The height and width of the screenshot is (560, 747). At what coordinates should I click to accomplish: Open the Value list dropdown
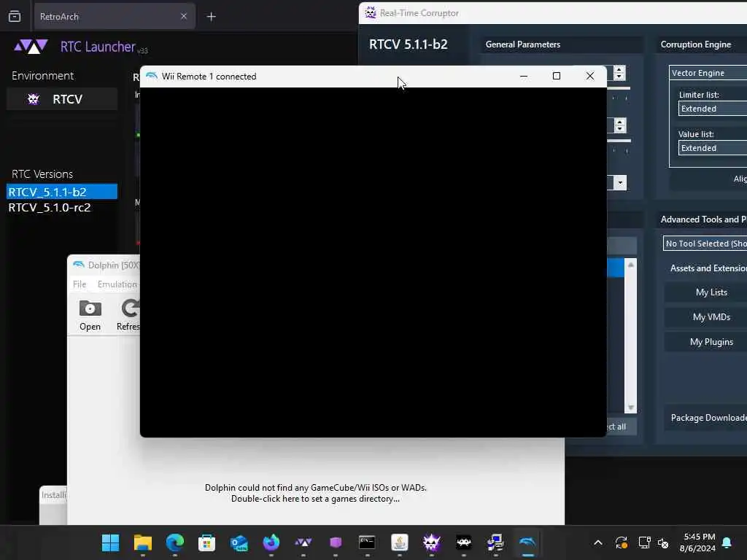point(713,148)
